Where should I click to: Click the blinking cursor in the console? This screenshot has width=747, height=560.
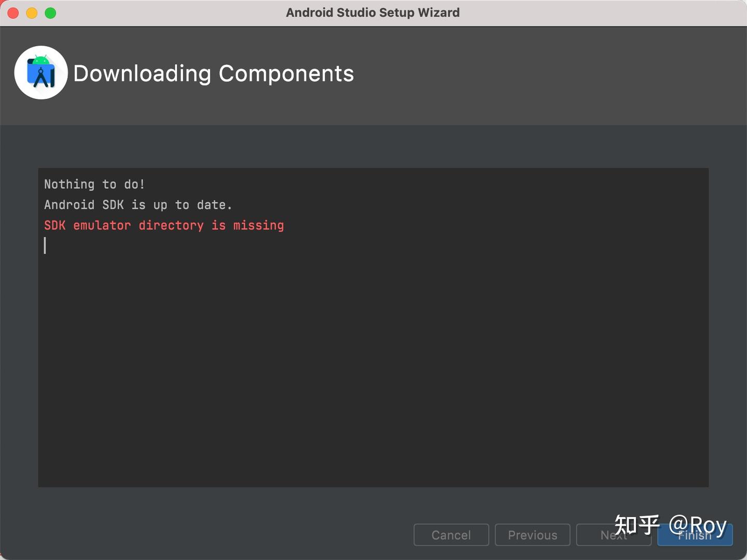pos(46,246)
